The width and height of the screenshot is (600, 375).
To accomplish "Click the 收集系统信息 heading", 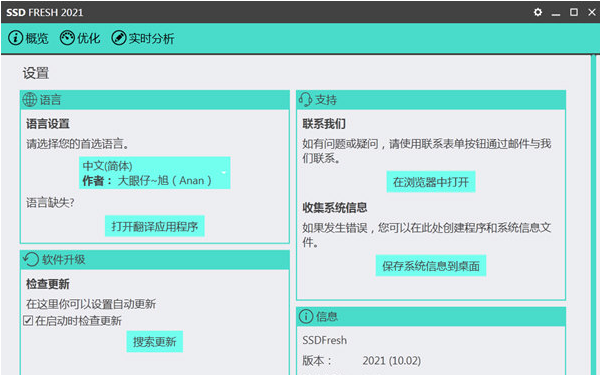I will click(x=335, y=207).
